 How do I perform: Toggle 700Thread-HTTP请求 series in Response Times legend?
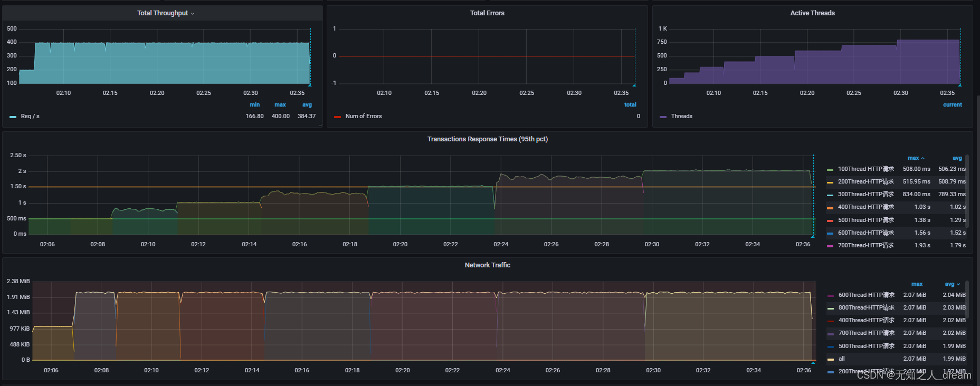tap(865, 246)
